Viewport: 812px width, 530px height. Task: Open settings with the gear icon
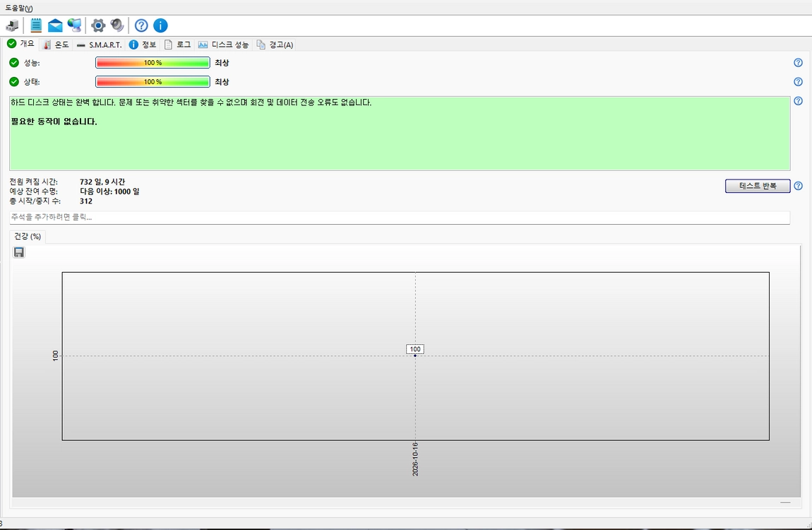[x=98, y=25]
